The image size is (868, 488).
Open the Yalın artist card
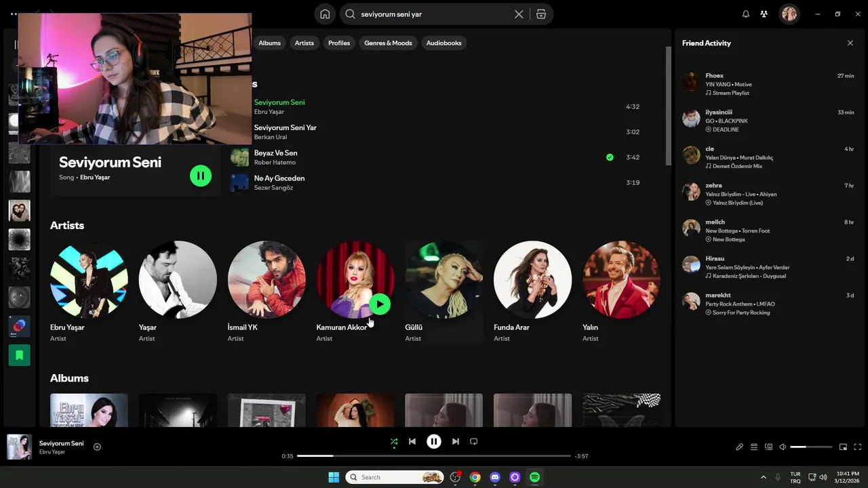(x=621, y=291)
